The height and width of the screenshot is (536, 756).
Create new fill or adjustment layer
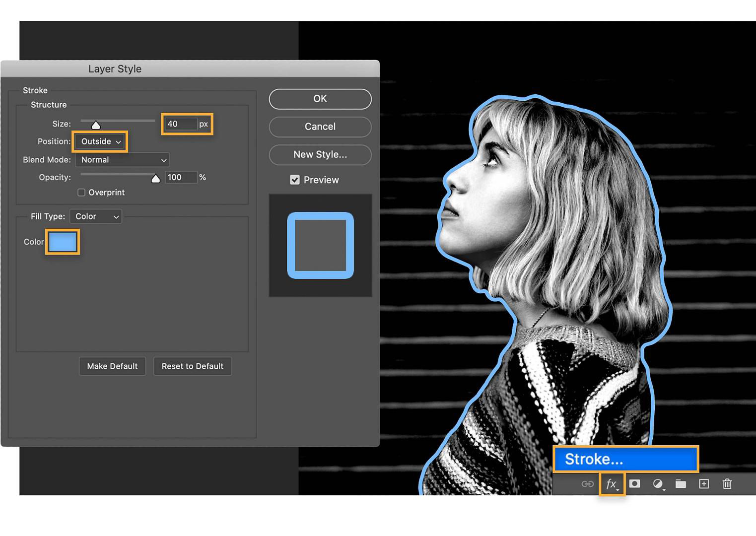pyautogui.click(x=658, y=484)
